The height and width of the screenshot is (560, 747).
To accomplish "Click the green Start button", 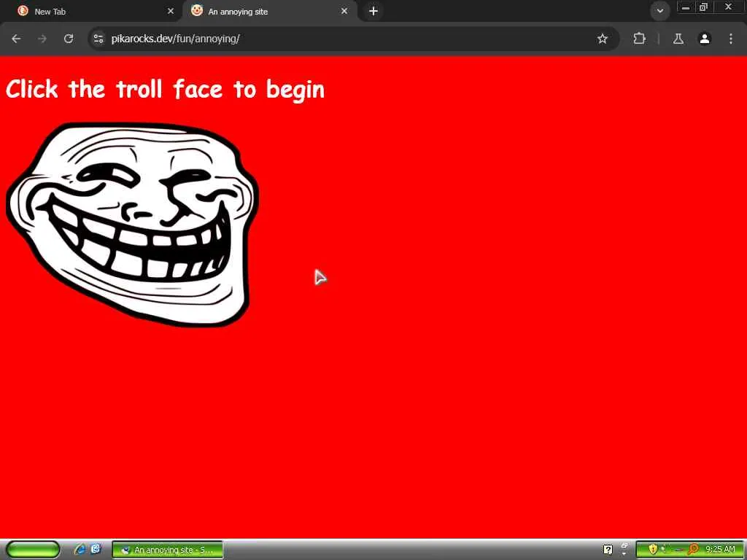I will tap(33, 550).
